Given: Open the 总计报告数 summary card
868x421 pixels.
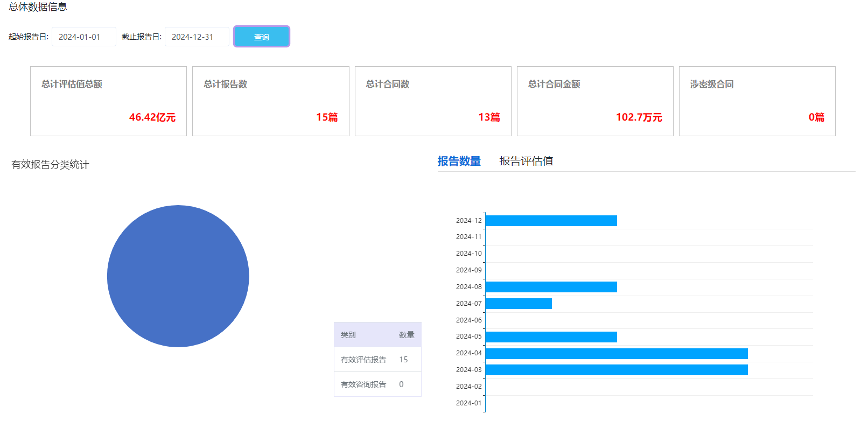Looking at the screenshot, I should 270,101.
